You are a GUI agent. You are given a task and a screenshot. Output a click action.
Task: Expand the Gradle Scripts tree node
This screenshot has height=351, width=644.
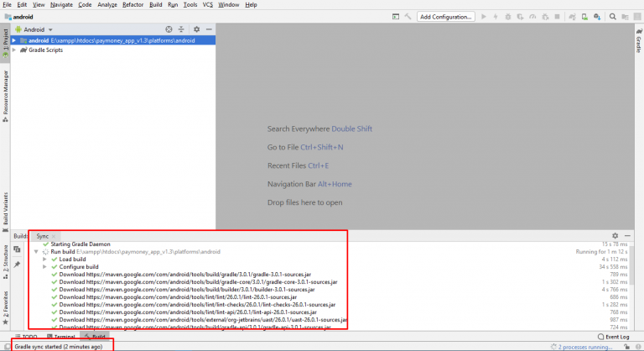[x=14, y=50]
